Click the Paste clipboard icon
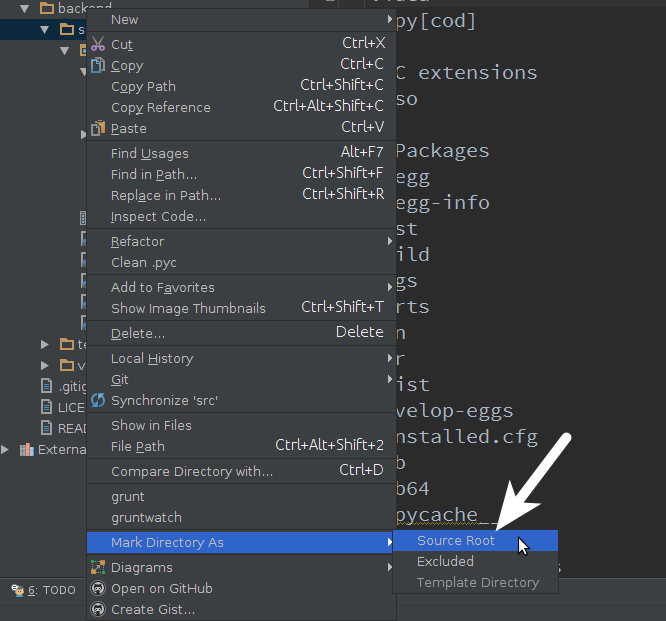The image size is (666, 621). click(98, 128)
